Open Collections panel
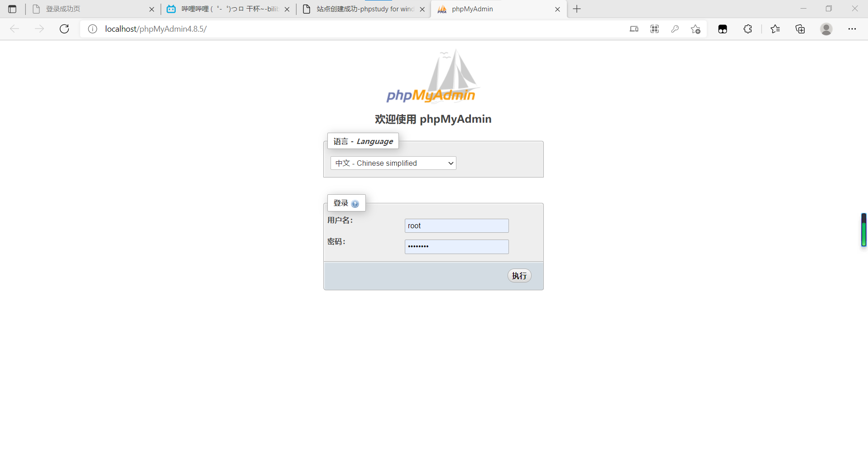The image size is (868, 461). [x=800, y=29]
